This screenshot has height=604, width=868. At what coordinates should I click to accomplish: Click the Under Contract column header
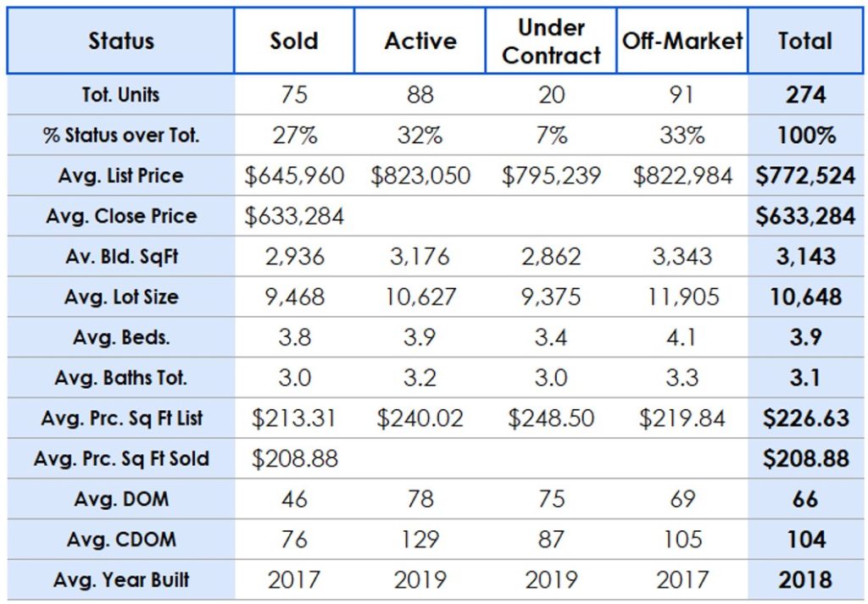tap(551, 41)
